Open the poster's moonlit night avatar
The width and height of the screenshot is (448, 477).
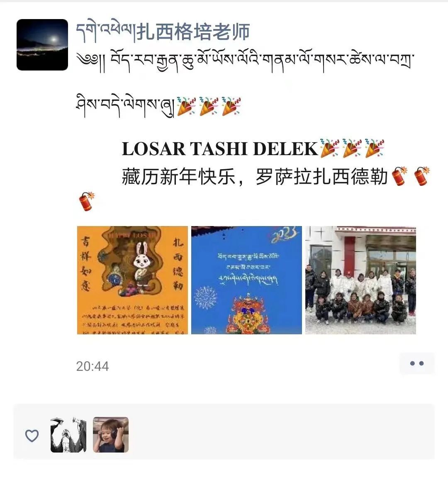tap(42, 45)
